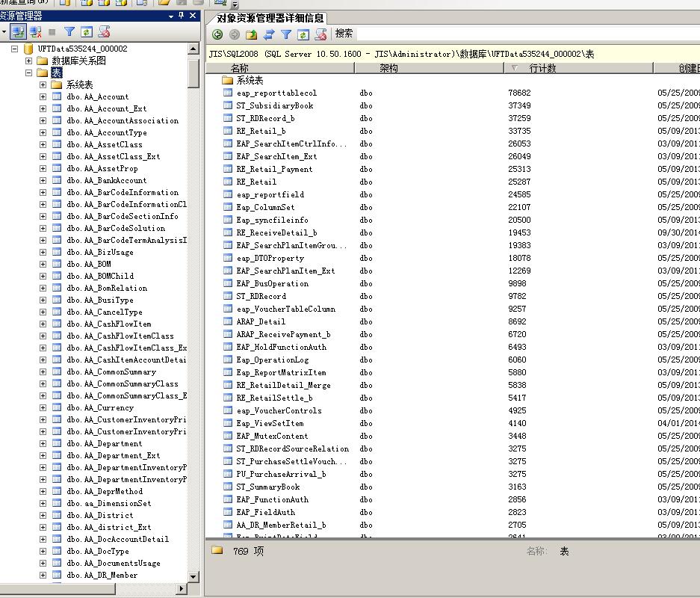Click the tree horizontal scrollbar right arrow
Screen dimensions: 700x598
tap(182, 588)
